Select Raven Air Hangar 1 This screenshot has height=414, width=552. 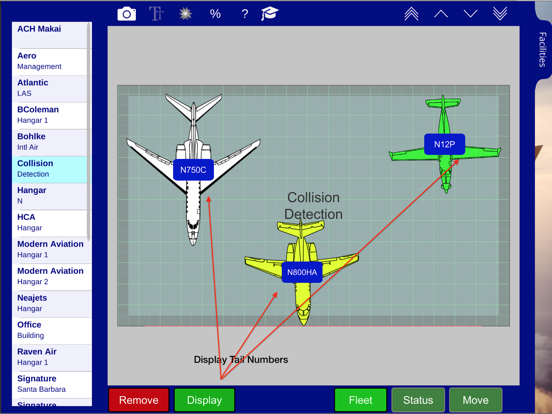(52, 357)
